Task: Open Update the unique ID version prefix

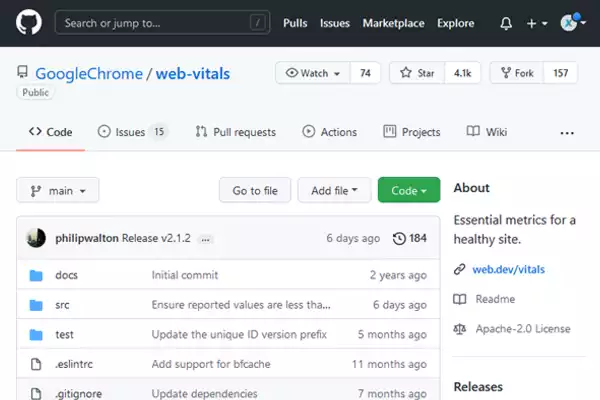Action: (239, 335)
